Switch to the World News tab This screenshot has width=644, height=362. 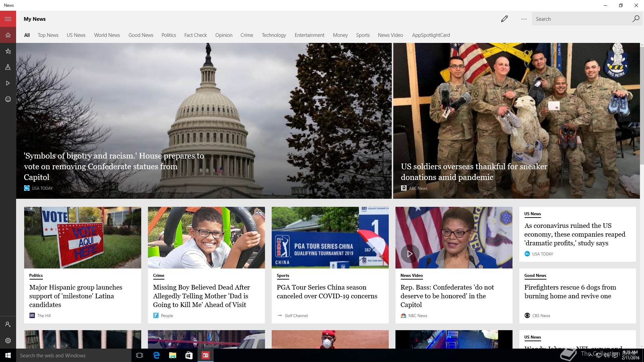pos(107,35)
